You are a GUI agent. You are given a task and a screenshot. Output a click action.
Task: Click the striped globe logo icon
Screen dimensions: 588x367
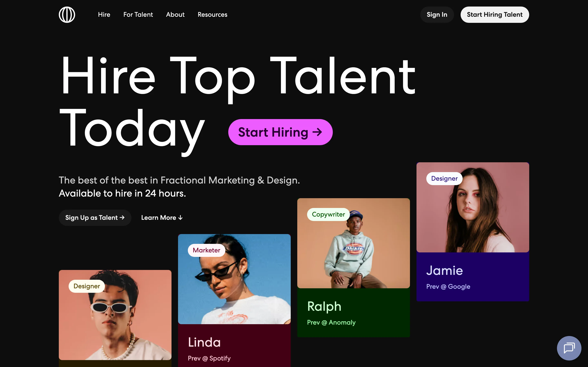67,14
